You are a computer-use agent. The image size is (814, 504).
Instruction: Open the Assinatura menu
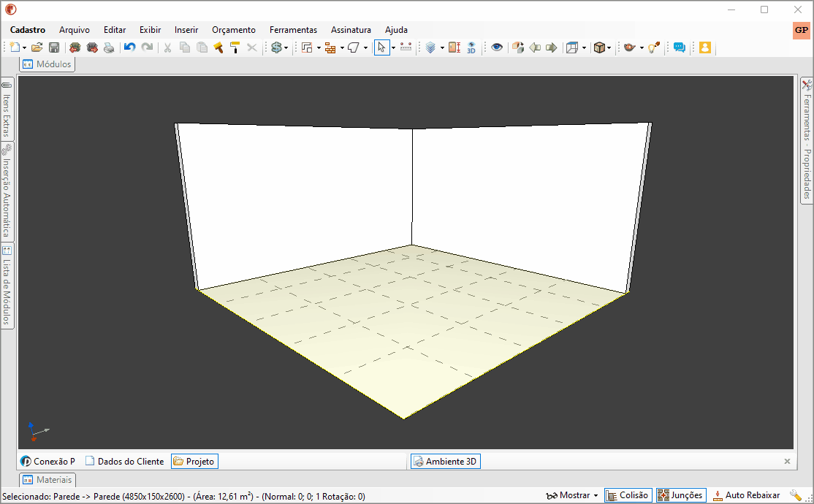(x=351, y=30)
